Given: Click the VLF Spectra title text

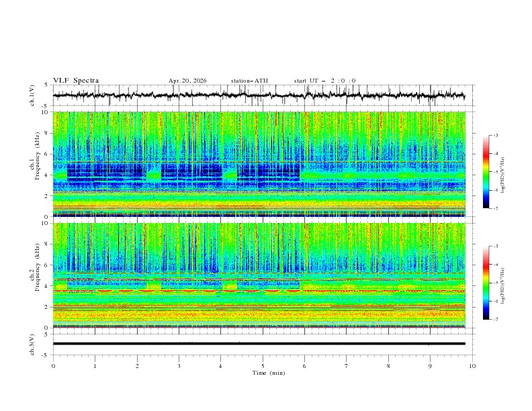Looking at the screenshot, I should coord(76,81).
